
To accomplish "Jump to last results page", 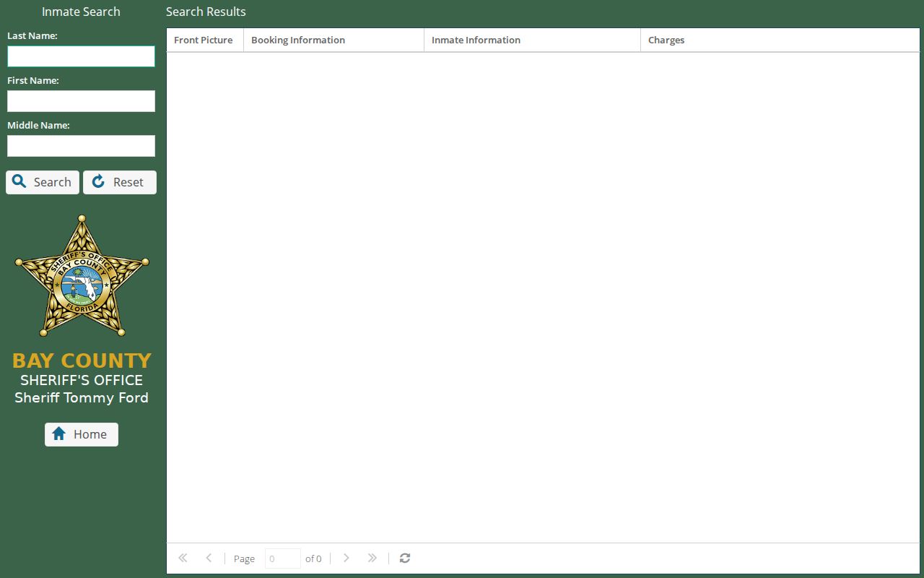I will coord(372,558).
